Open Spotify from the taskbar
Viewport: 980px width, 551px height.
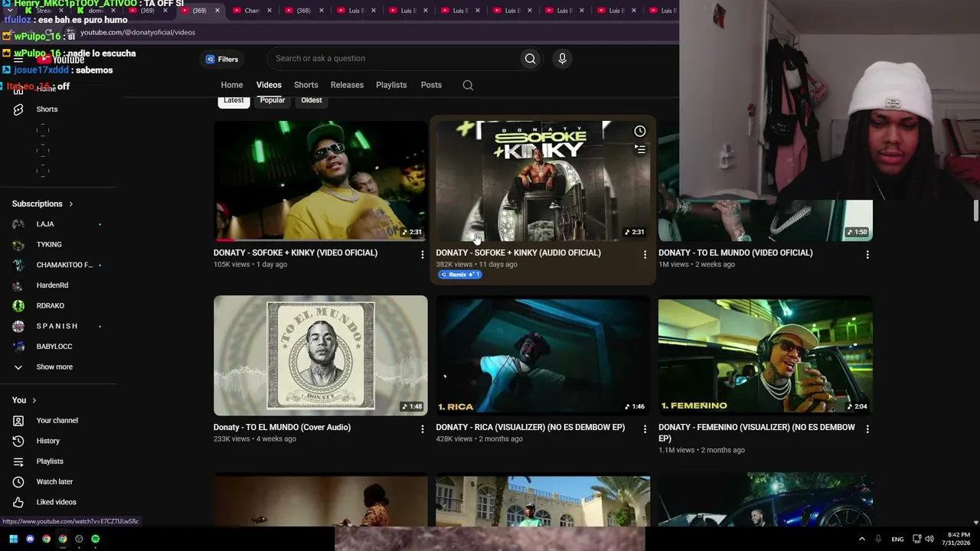(x=95, y=539)
